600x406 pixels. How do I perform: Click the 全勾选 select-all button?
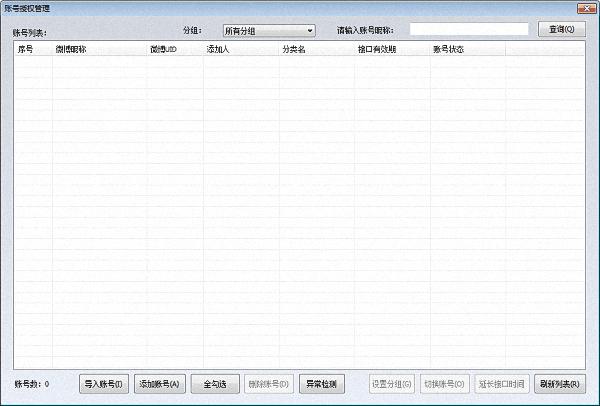[x=215, y=384]
